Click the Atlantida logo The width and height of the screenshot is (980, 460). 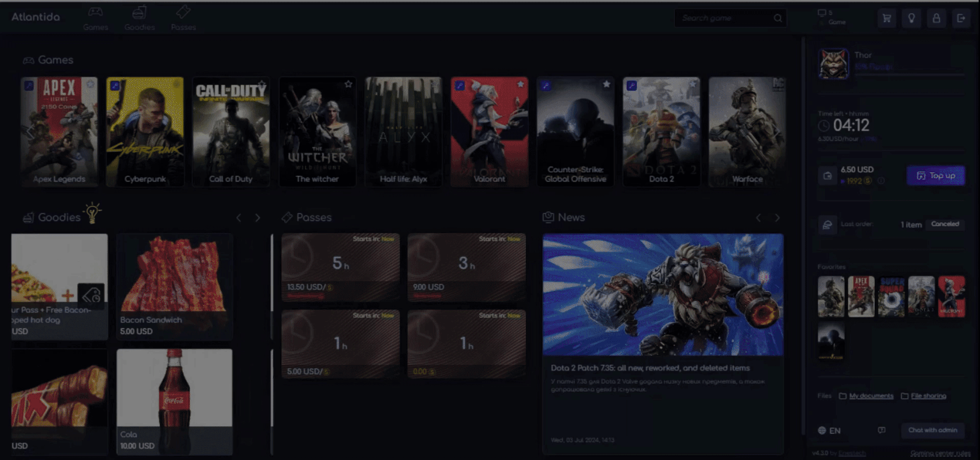pyautogui.click(x=35, y=17)
